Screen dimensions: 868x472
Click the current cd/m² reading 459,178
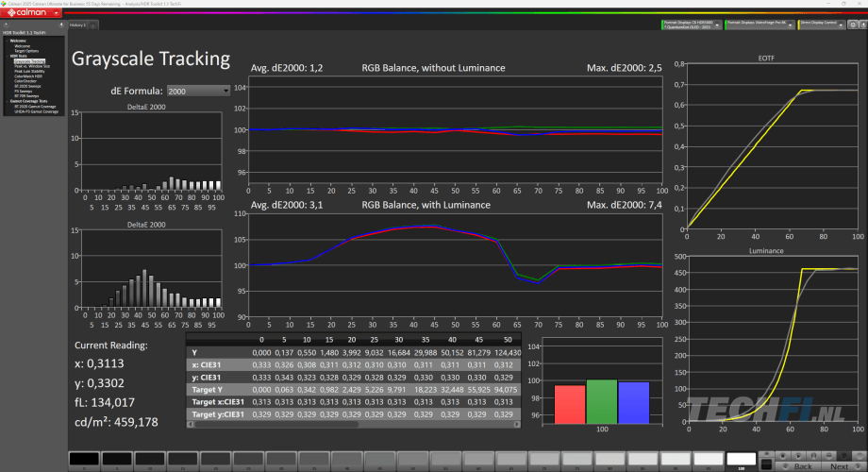116,422
